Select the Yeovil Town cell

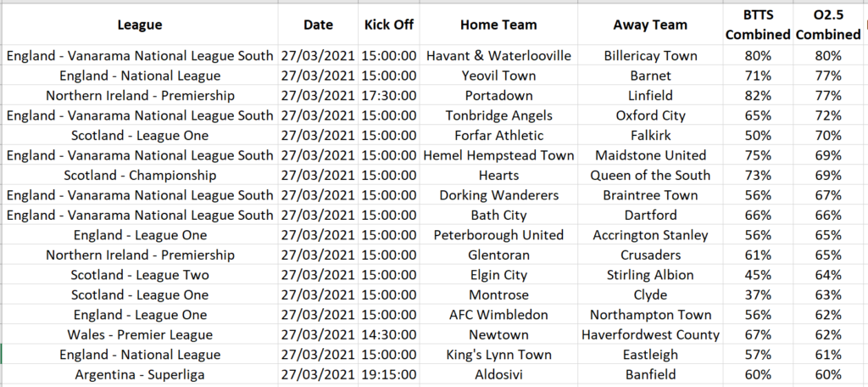point(498,76)
